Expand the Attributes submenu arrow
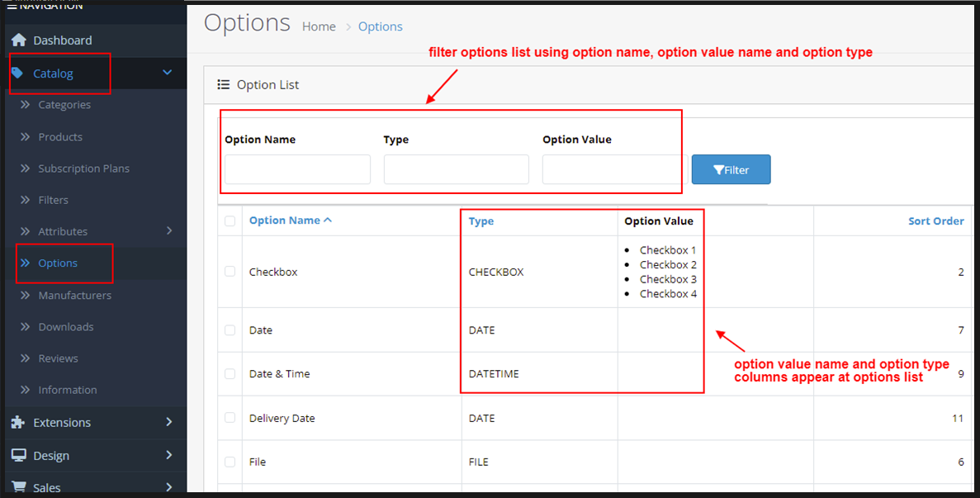This screenshot has width=980, height=498. point(169,230)
